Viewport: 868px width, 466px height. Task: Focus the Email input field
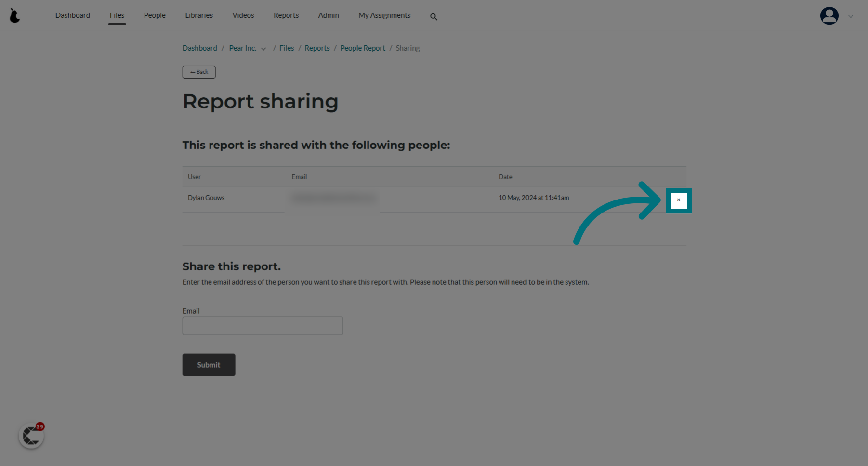pyautogui.click(x=263, y=326)
